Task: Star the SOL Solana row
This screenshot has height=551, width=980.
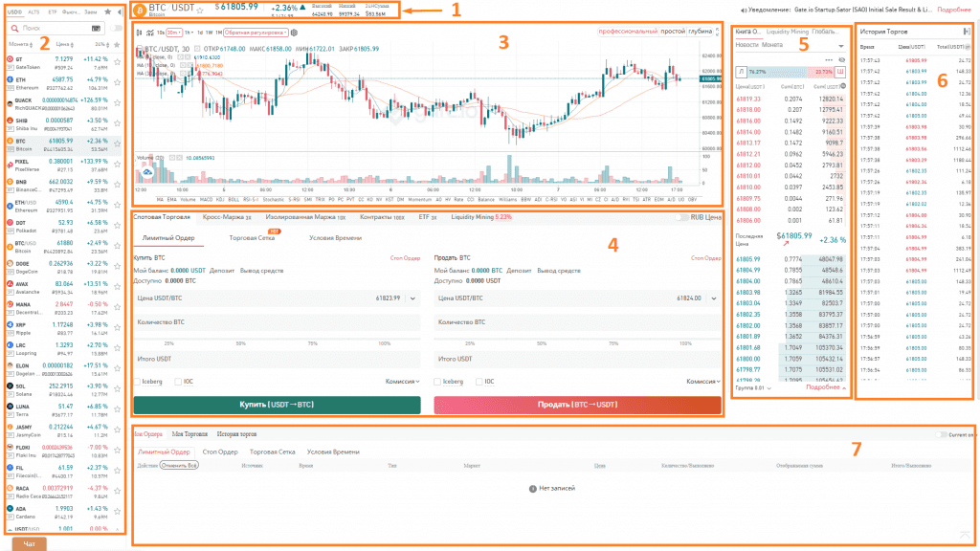Action: tap(117, 388)
